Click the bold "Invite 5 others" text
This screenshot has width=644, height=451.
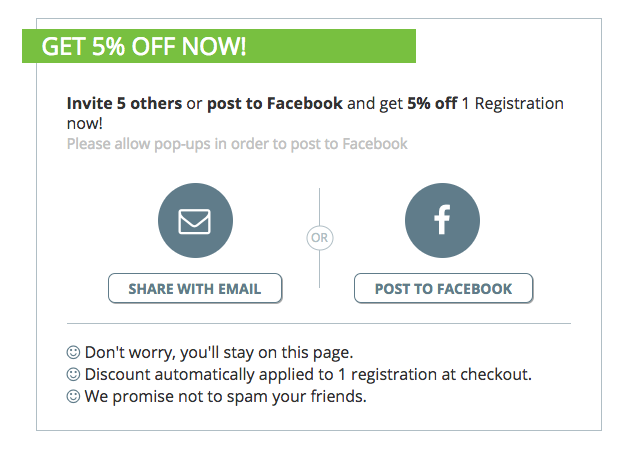pyautogui.click(x=124, y=104)
